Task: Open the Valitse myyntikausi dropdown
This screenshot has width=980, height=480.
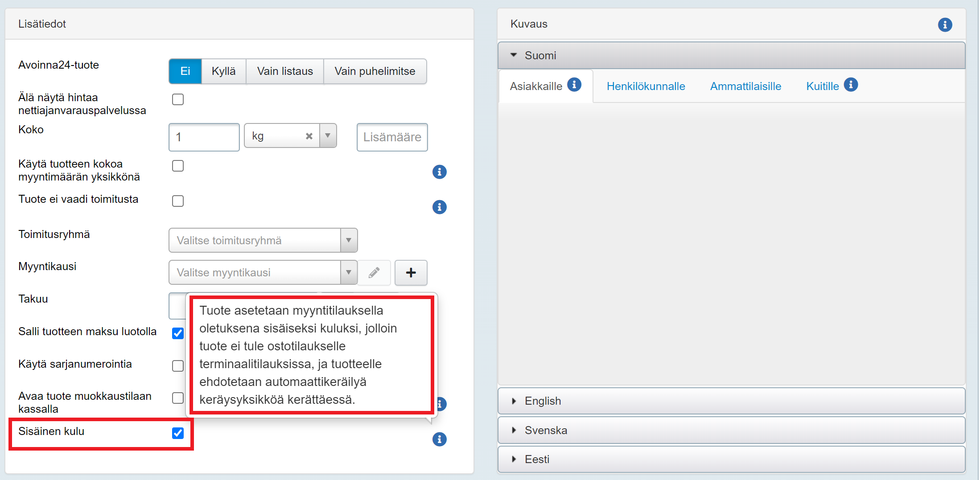Action: (x=263, y=272)
